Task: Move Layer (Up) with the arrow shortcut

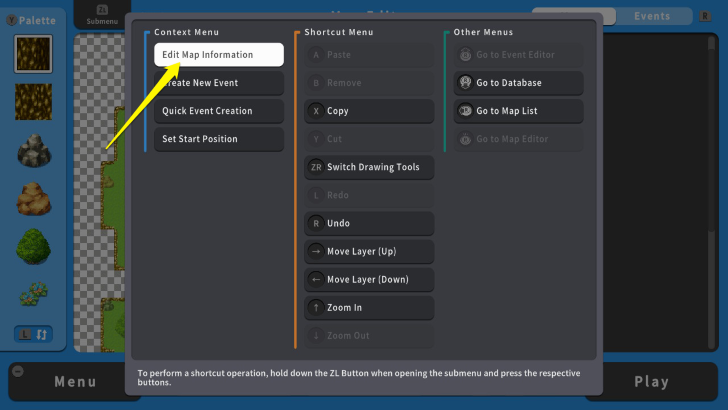Action: point(369,251)
